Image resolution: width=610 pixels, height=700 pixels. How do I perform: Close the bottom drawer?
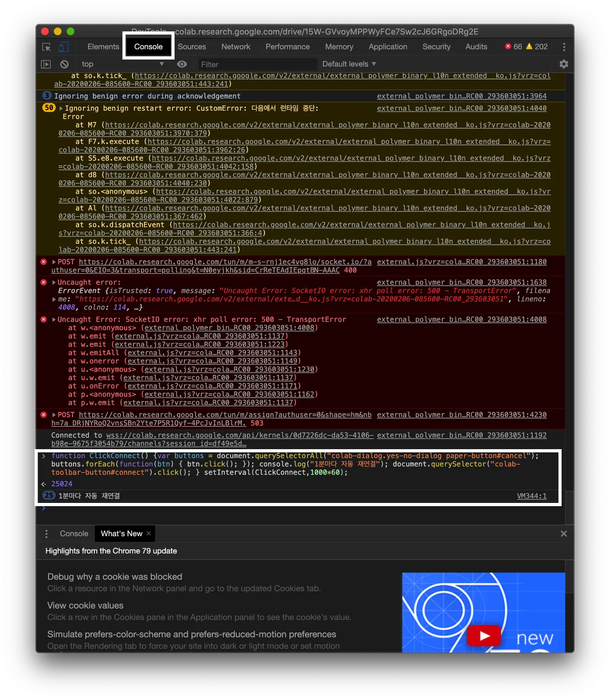(x=564, y=534)
